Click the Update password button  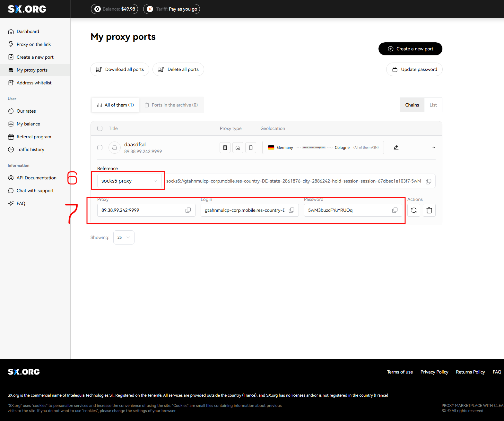(414, 69)
